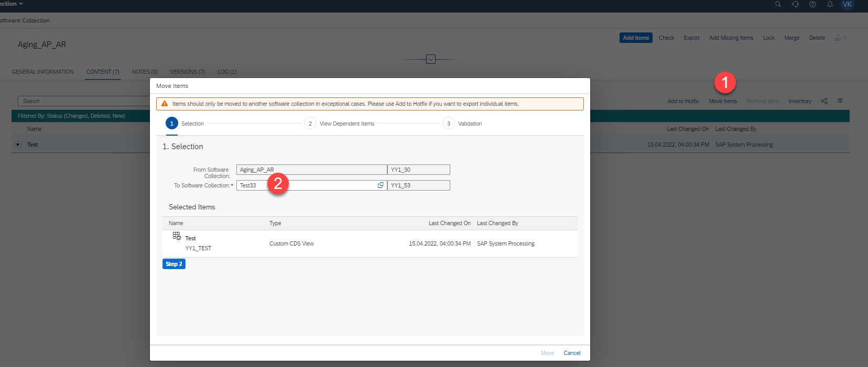The width and height of the screenshot is (868, 367).
Task: Click Add to Hotfix
Action: click(x=683, y=101)
